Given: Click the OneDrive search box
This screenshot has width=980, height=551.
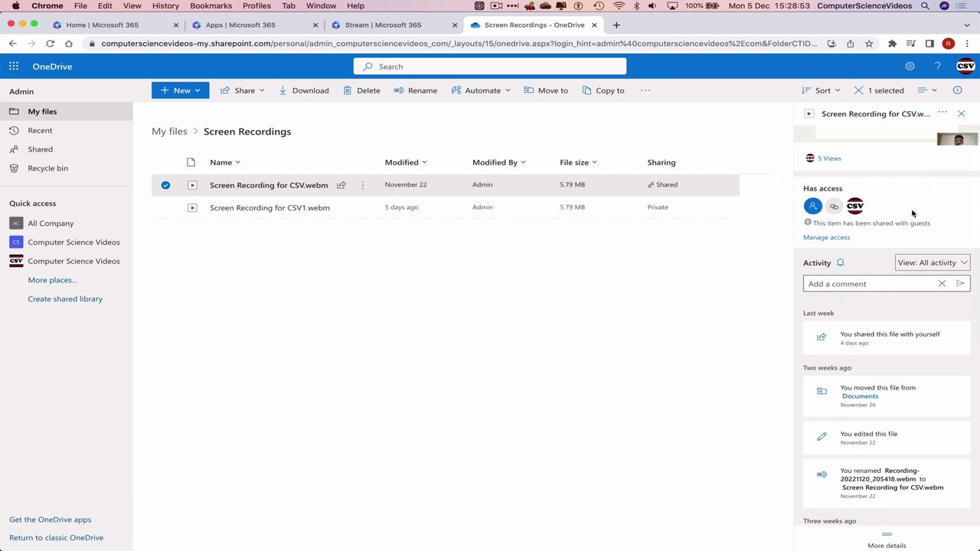Looking at the screenshot, I should (490, 67).
